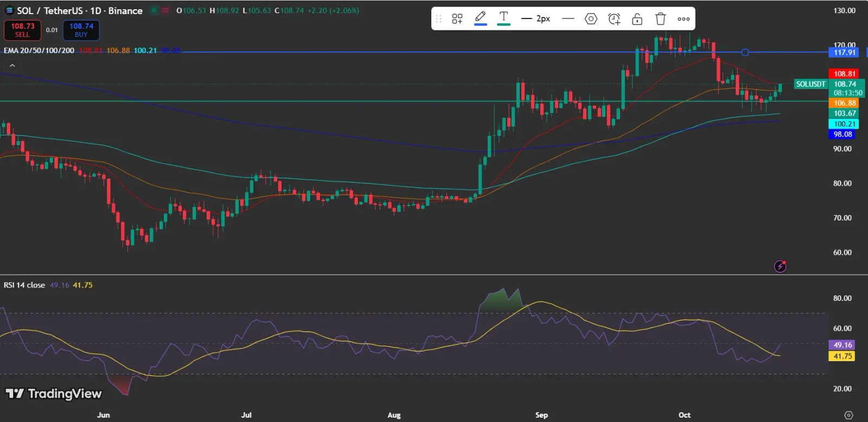
Task: Open chart settings gear icon
Action: point(849,415)
